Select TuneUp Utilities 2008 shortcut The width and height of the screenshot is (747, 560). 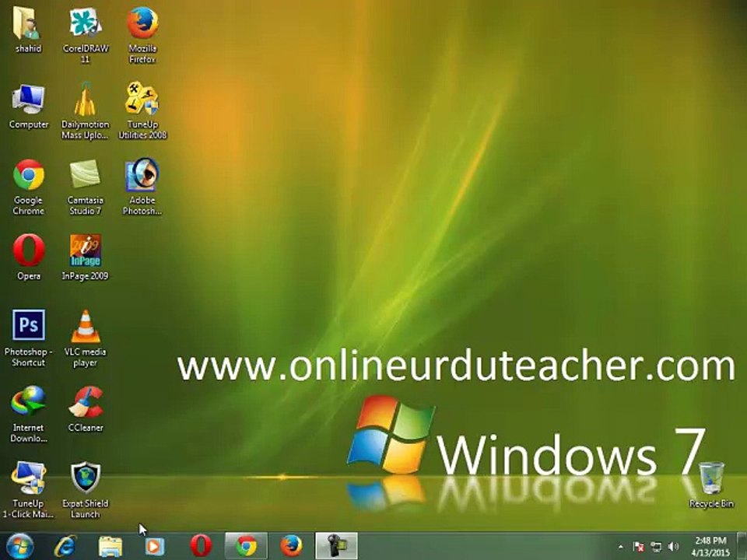pyautogui.click(x=142, y=110)
